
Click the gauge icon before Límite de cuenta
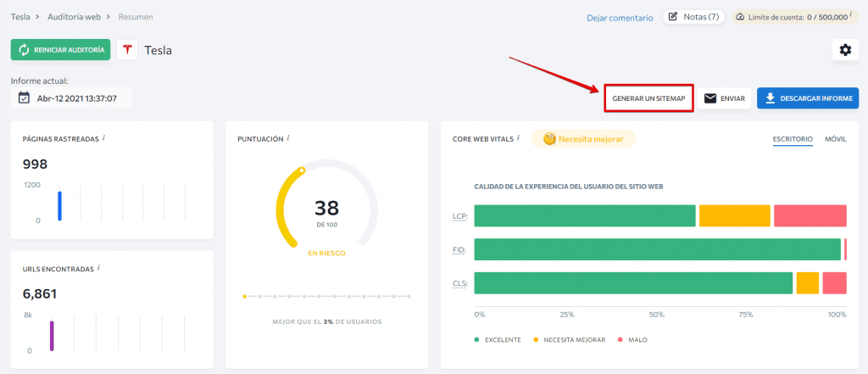[x=740, y=17]
